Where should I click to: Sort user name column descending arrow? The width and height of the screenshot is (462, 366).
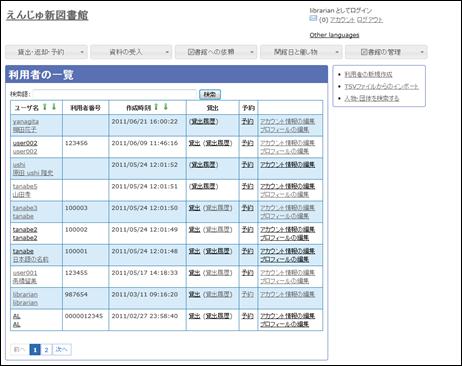coord(54,107)
